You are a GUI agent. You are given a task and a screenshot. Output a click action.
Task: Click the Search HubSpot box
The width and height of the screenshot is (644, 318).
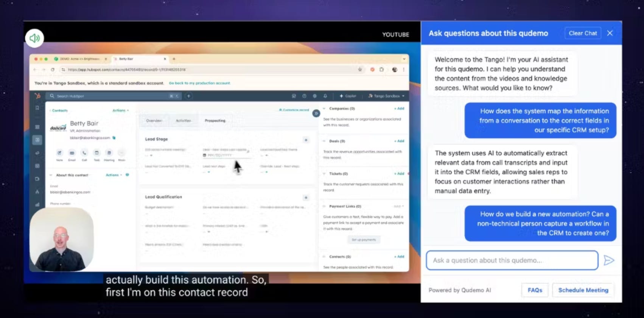click(114, 96)
